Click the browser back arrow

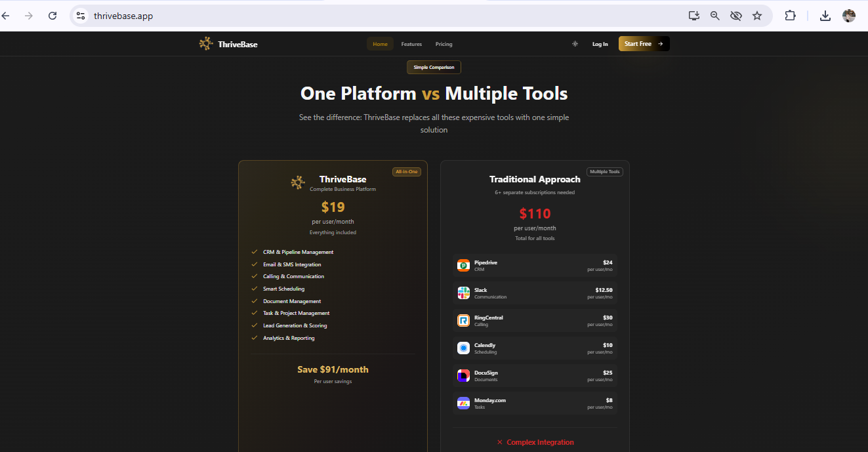pos(5,16)
